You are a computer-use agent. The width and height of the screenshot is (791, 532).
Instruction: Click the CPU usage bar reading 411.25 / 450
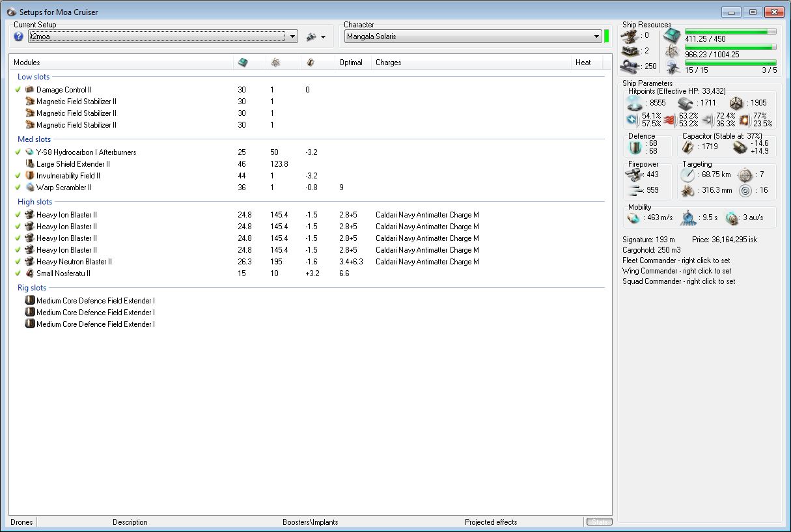click(x=730, y=31)
